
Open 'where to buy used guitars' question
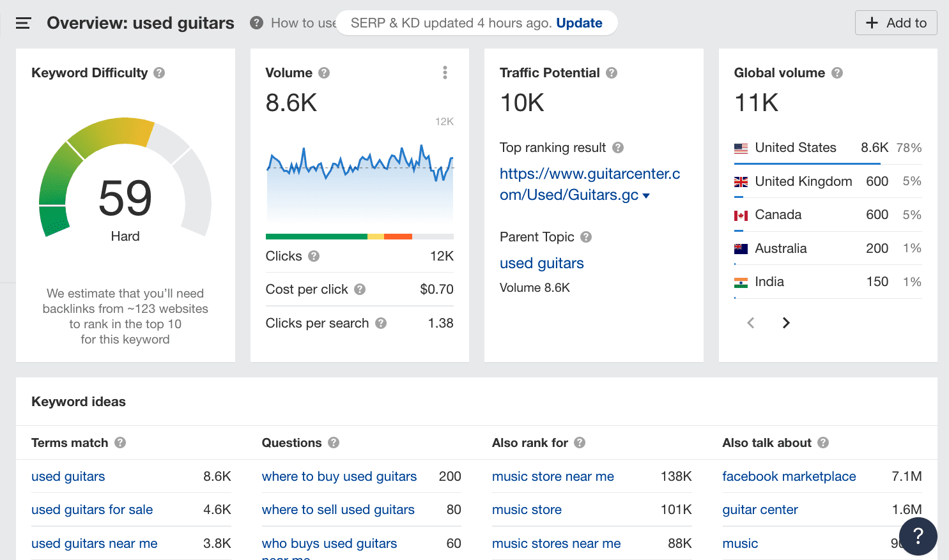(x=339, y=476)
